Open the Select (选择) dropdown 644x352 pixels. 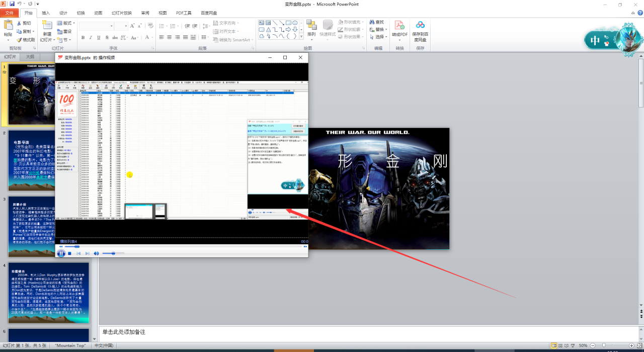378,37
